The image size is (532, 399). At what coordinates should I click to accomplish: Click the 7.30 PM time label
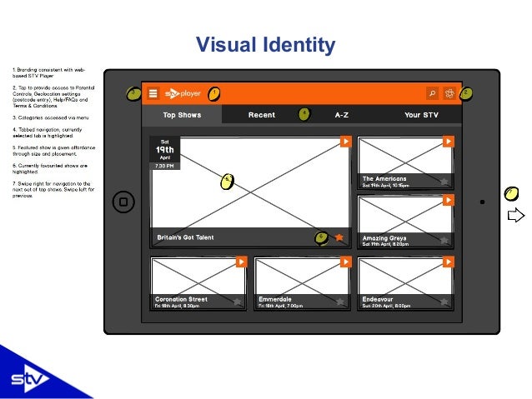coord(164,166)
